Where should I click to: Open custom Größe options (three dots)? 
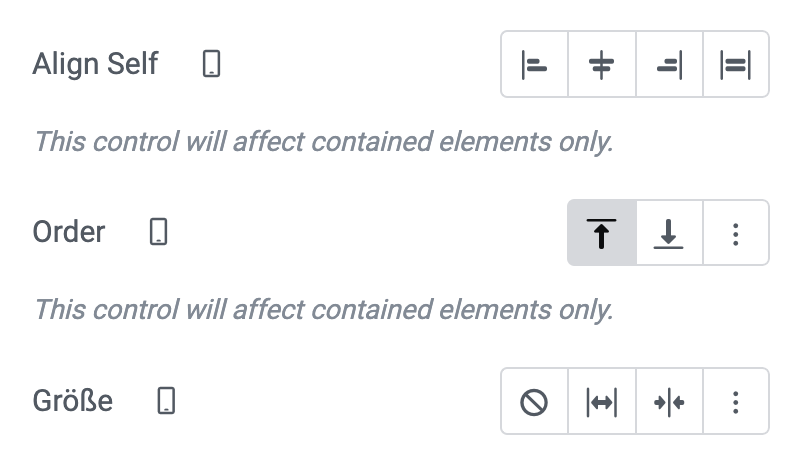tap(736, 401)
